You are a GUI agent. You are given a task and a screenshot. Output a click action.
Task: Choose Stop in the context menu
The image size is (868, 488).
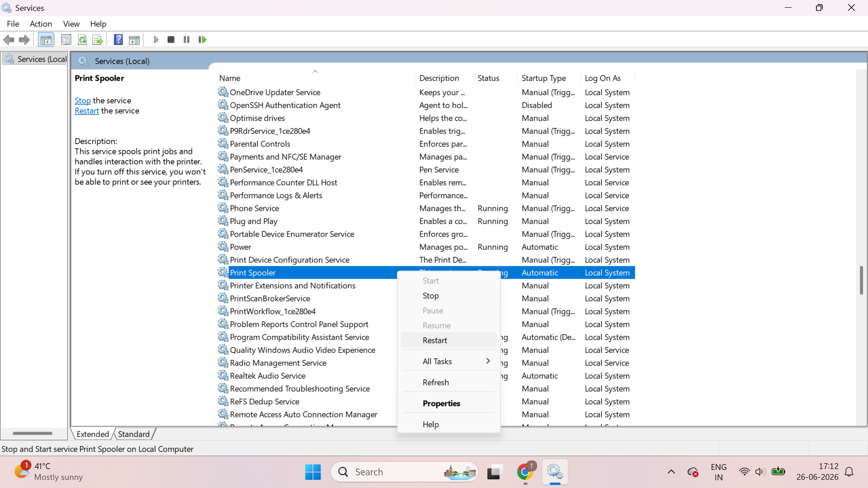(x=448, y=296)
